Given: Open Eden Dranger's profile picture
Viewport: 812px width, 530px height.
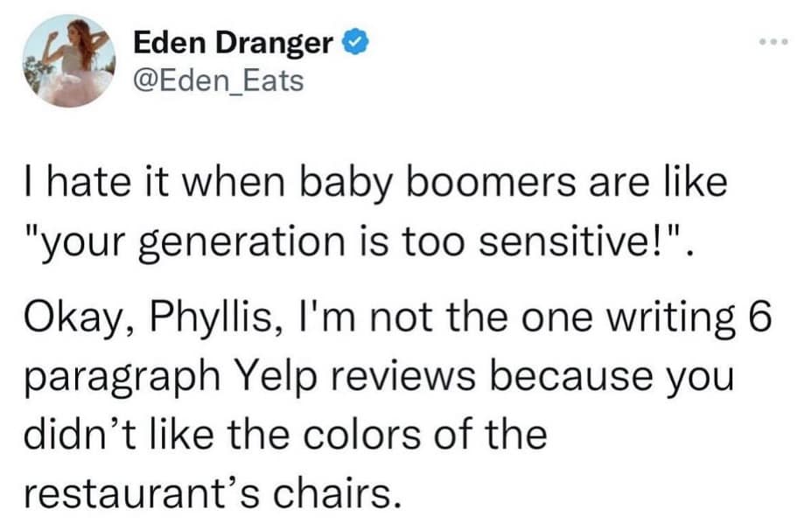Looking at the screenshot, I should click(66, 59).
